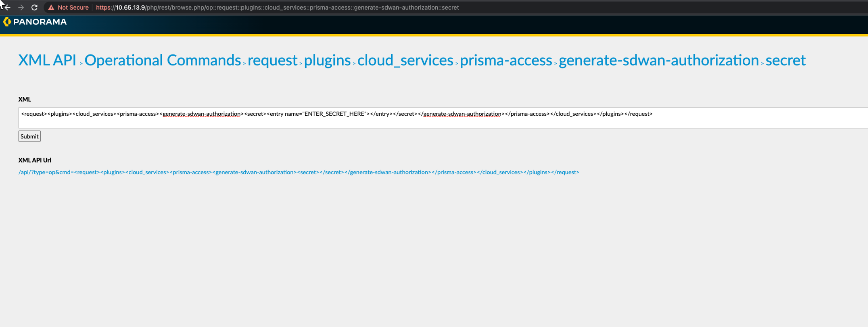
Task: Click the Not Secure warning triangle
Action: tap(51, 8)
